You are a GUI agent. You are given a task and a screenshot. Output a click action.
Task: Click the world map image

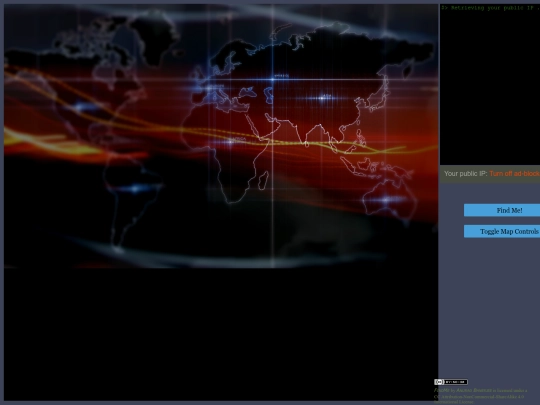221,136
